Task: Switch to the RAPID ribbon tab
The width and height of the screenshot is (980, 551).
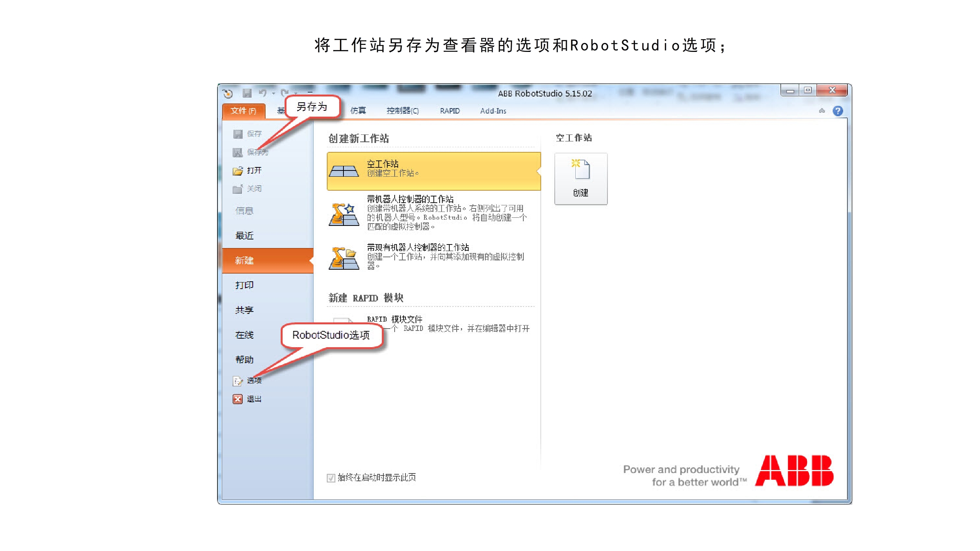Action: (450, 111)
